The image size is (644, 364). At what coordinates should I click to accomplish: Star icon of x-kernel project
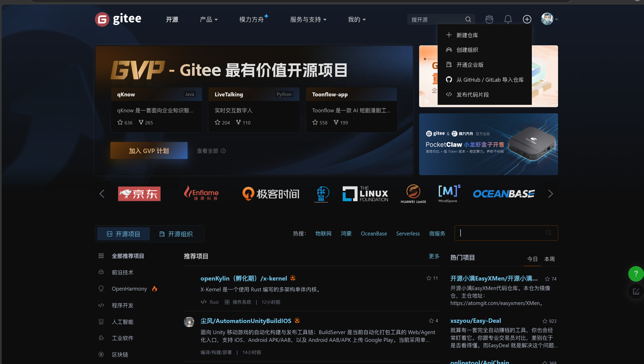429,278
